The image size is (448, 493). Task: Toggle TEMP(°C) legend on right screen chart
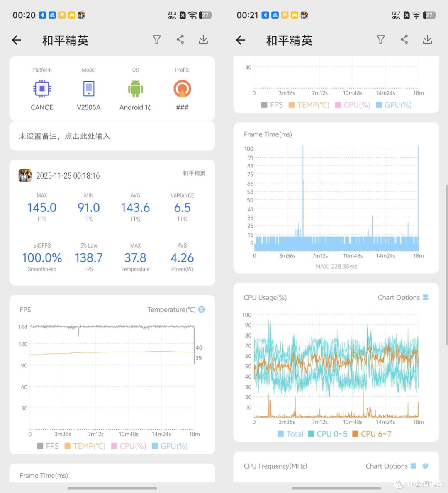click(x=309, y=105)
